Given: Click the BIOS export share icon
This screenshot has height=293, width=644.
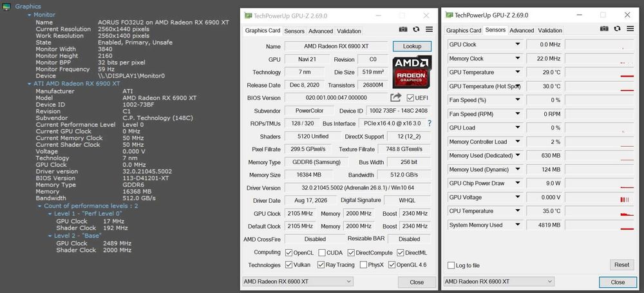Looking at the screenshot, I should 395,97.
